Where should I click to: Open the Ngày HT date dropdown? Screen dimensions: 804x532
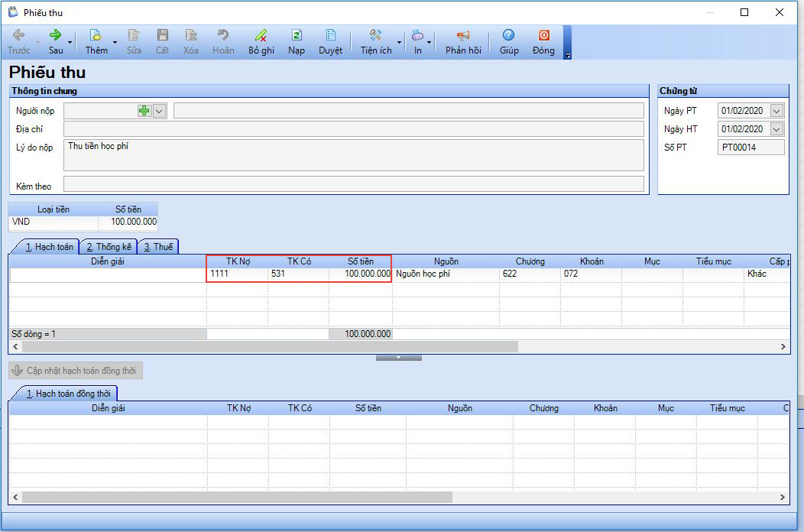click(x=777, y=129)
